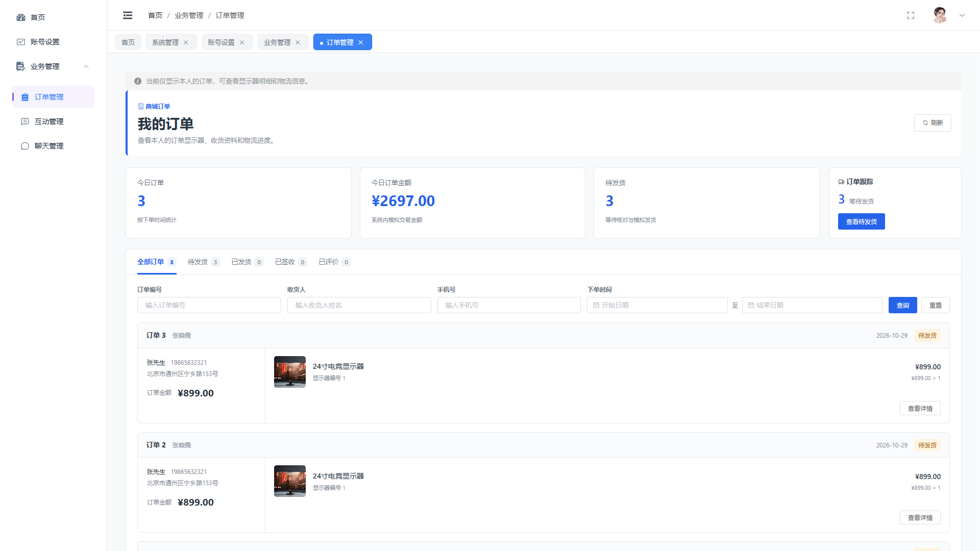Click the 业务管理 breadcrumb link

[x=189, y=15]
